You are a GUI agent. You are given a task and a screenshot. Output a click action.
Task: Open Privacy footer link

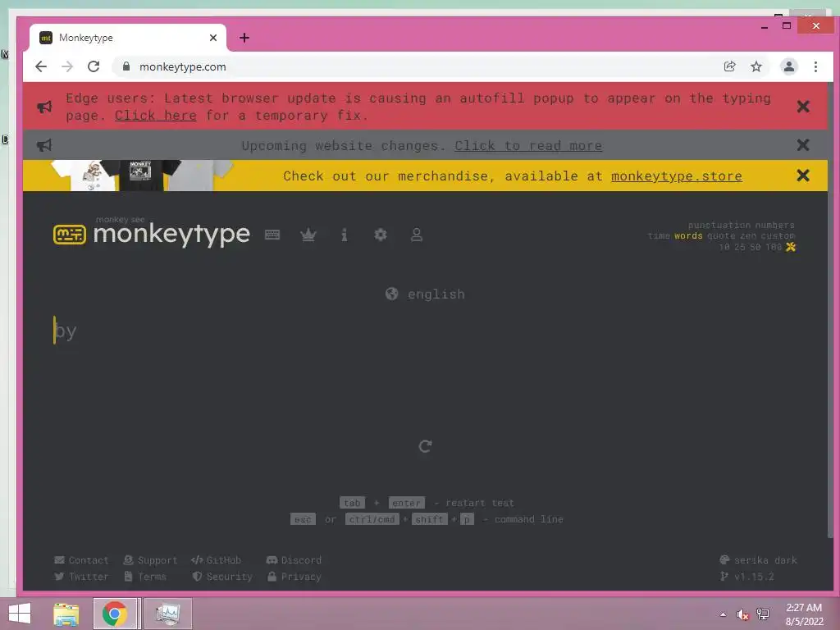tap(294, 577)
